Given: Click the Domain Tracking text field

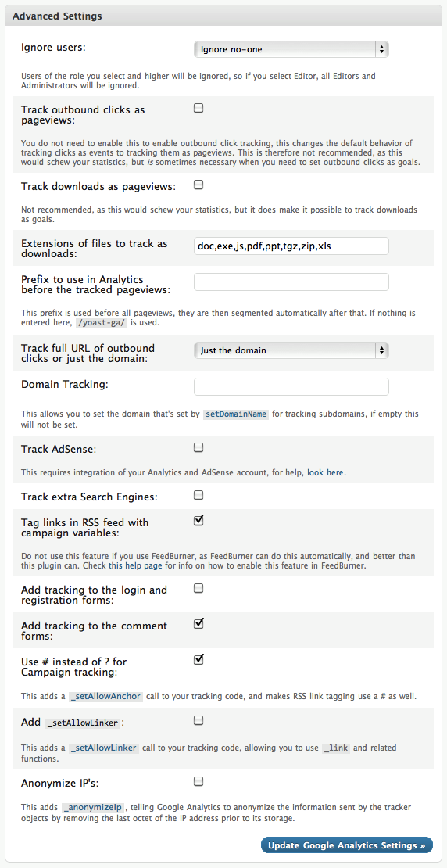Looking at the screenshot, I should click(x=291, y=386).
